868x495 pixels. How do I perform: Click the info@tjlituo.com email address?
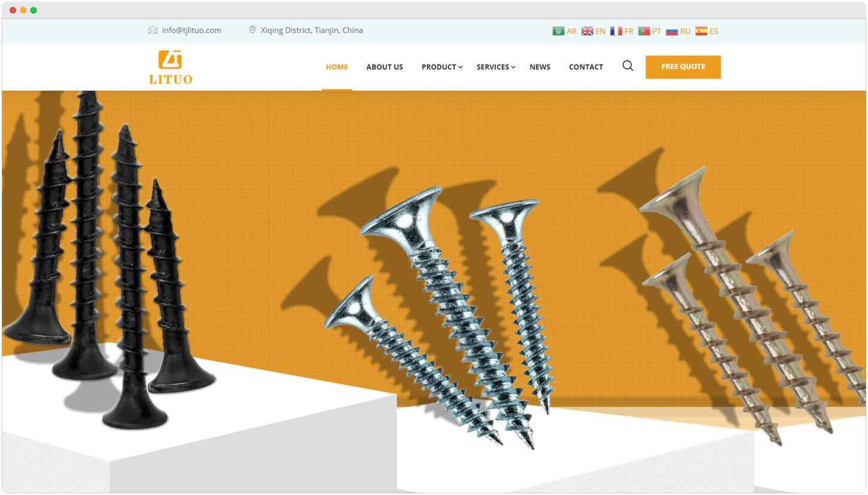[192, 30]
